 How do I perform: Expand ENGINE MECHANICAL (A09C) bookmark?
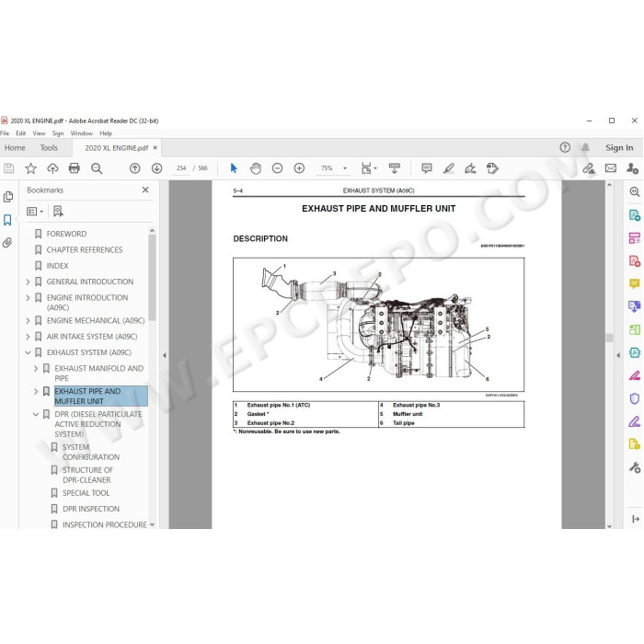click(x=28, y=321)
